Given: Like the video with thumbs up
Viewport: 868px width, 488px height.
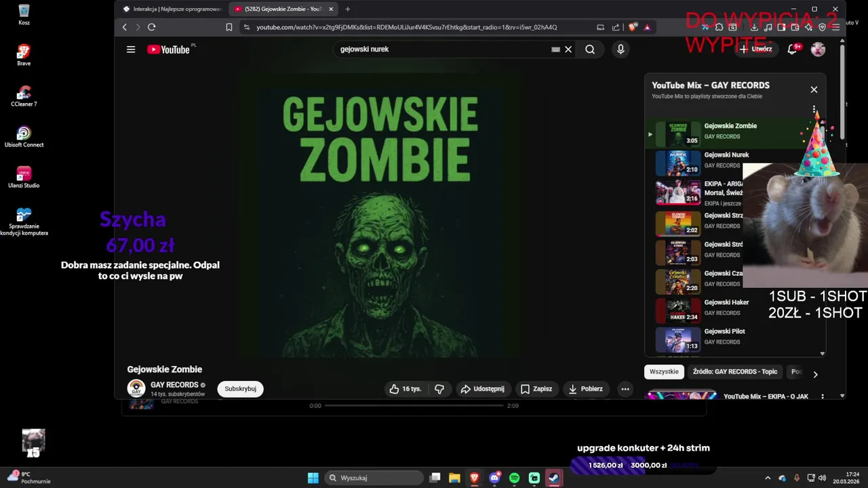Looking at the screenshot, I should 406,389.
